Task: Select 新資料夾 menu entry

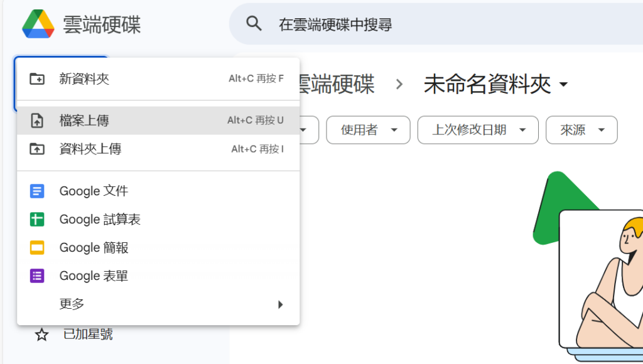Action: [x=158, y=78]
